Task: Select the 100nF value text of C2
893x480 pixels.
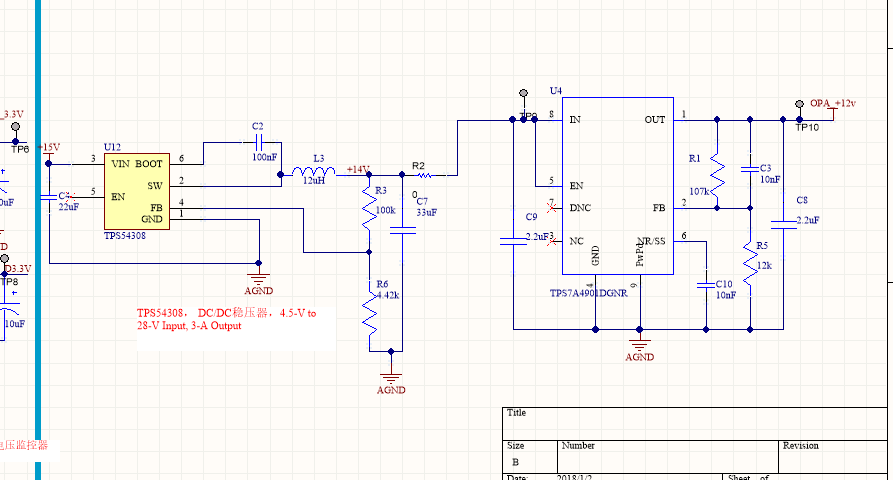Action: (265, 157)
